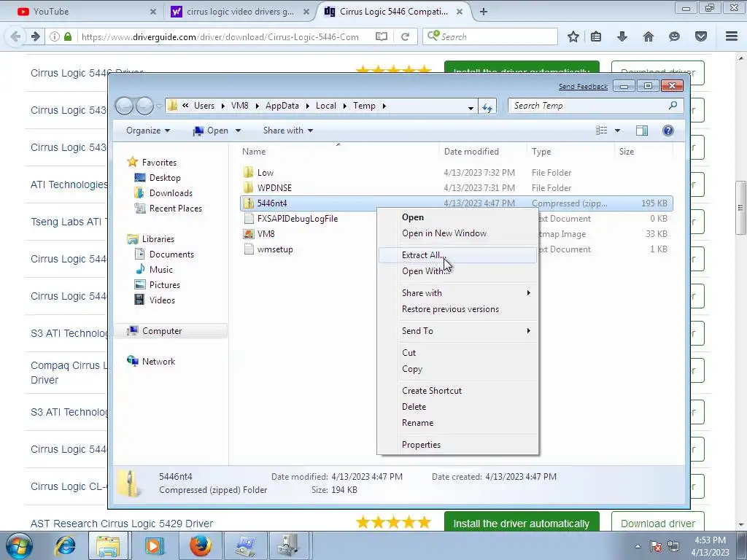Image resolution: width=747 pixels, height=560 pixels.
Task: Pick Delete from context menu
Action: click(457, 407)
